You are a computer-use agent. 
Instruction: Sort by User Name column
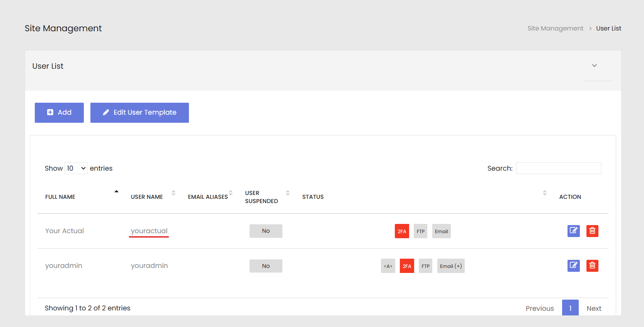[x=173, y=193]
